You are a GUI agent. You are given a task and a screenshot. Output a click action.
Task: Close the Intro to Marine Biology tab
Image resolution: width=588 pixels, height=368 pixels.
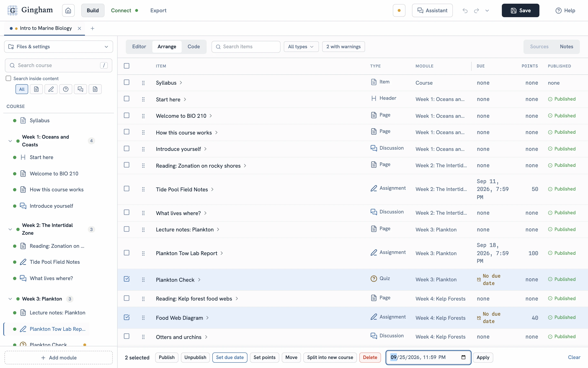79,28
